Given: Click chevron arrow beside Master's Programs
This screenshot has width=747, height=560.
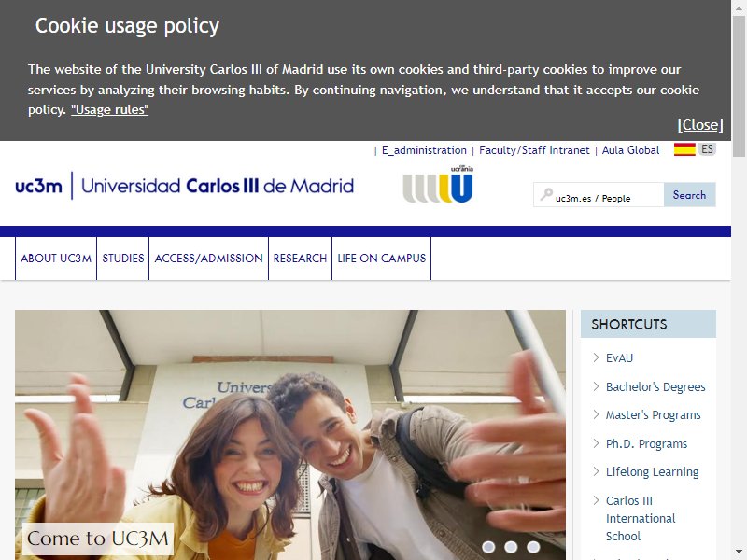Looking at the screenshot, I should pyautogui.click(x=596, y=414).
